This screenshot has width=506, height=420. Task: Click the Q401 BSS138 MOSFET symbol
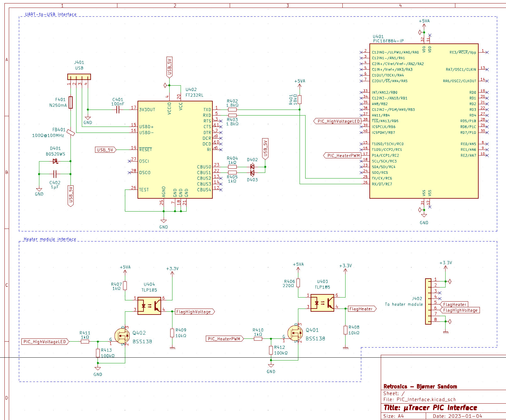(295, 333)
